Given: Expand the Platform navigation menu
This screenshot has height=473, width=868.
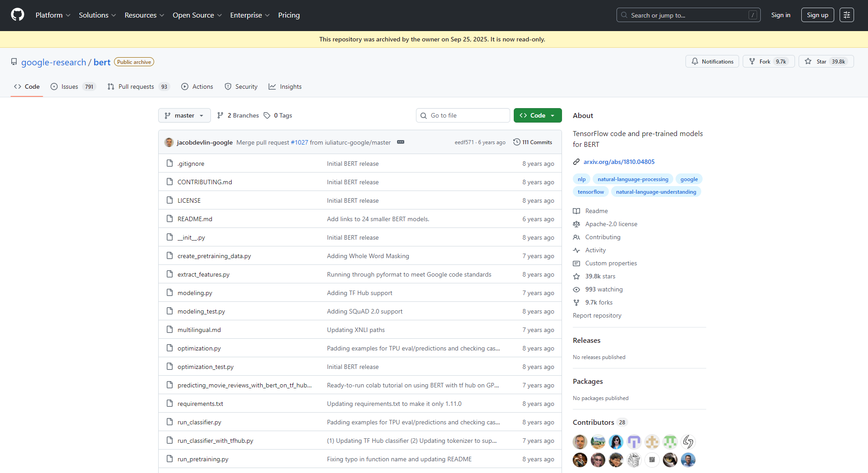Looking at the screenshot, I should pyautogui.click(x=53, y=15).
